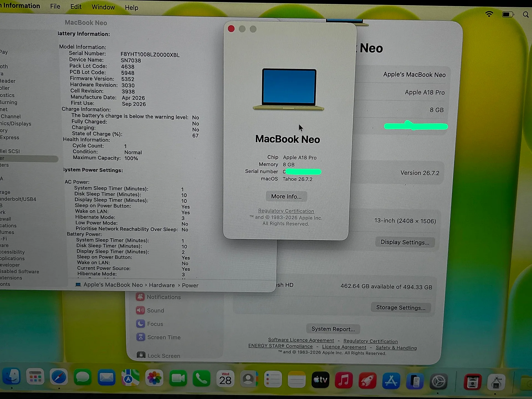Image resolution: width=532 pixels, height=399 pixels.
Task: Open the Messages app in the Dock
Action: (83, 378)
